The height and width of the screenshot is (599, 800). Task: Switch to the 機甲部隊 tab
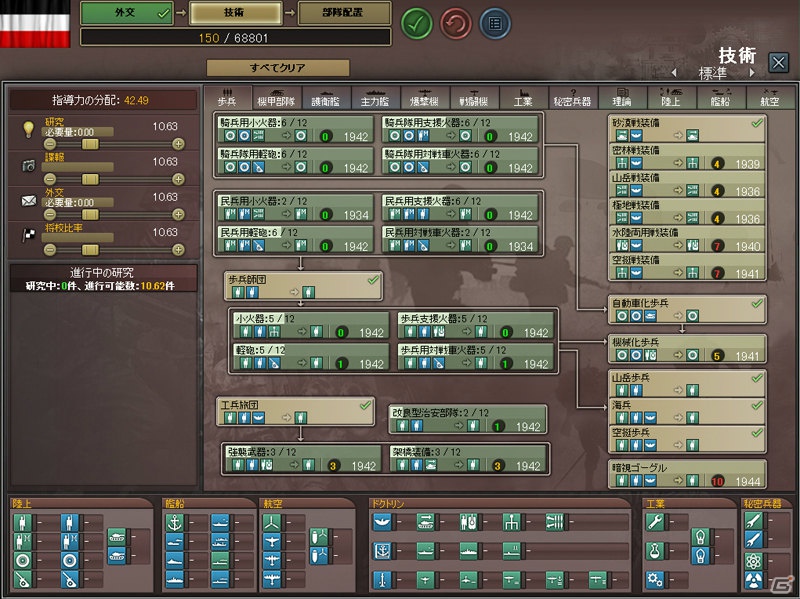[276, 97]
